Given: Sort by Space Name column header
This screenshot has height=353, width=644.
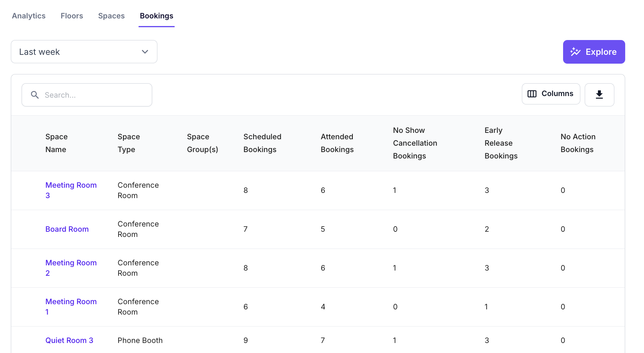Looking at the screenshot, I should pos(56,143).
